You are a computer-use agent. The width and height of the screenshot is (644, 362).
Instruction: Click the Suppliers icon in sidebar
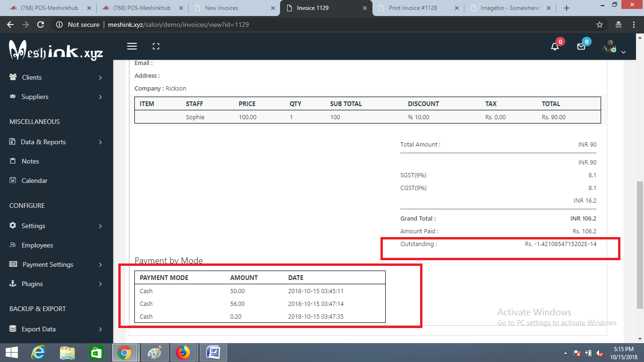click(13, 97)
